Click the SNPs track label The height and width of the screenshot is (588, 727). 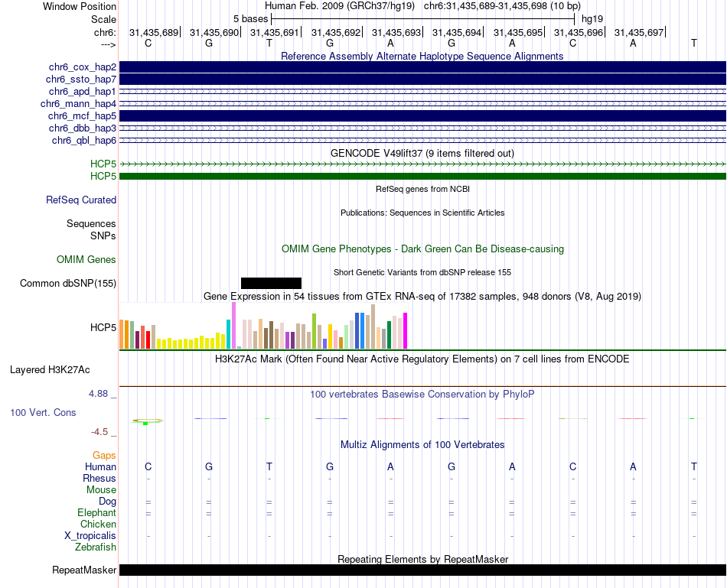[x=103, y=236]
